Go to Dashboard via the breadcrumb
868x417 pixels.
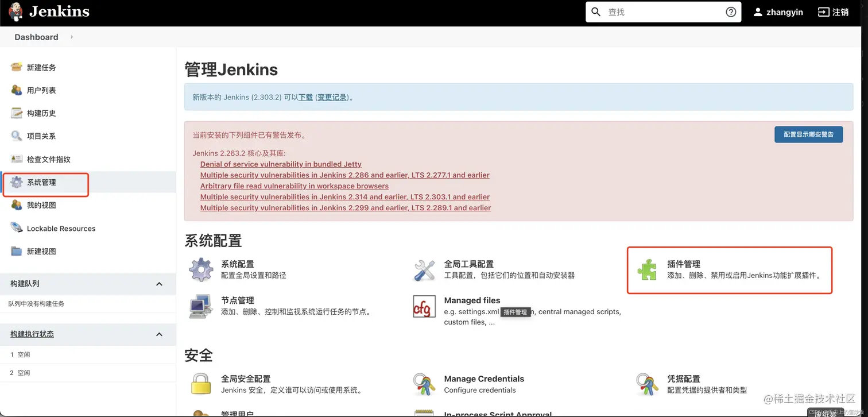pyautogui.click(x=37, y=37)
